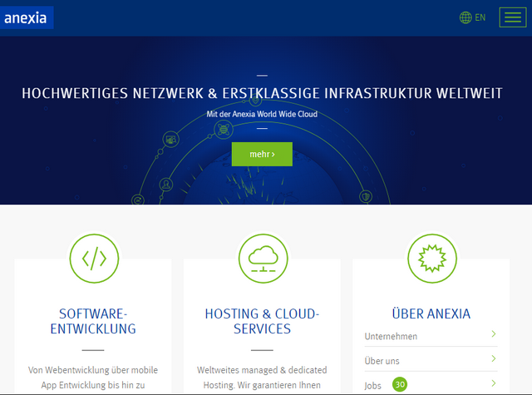Image resolution: width=532 pixels, height=395 pixels.
Task: Click the monitor icon on the globe arc
Action: click(x=170, y=140)
